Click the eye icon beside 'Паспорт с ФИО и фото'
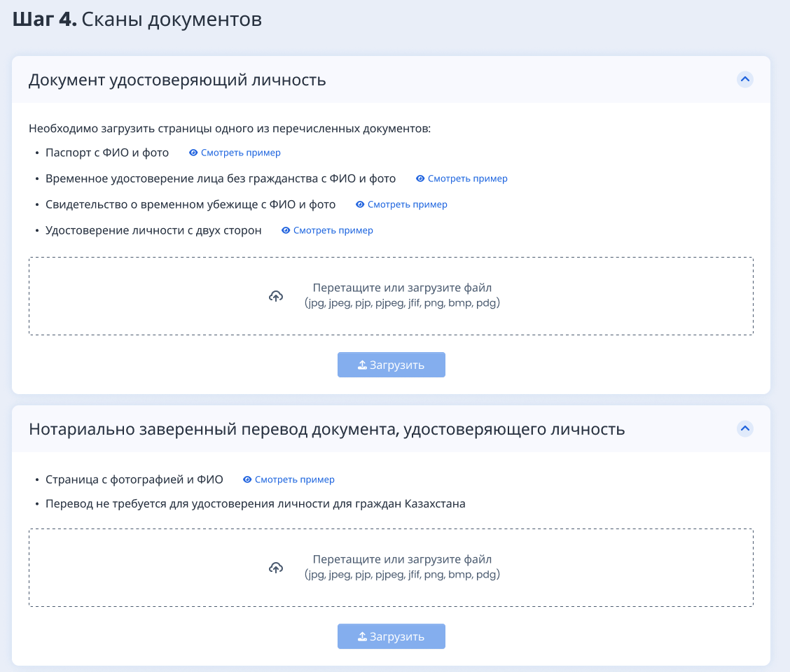Image resolution: width=790 pixels, height=672 pixels. (193, 153)
